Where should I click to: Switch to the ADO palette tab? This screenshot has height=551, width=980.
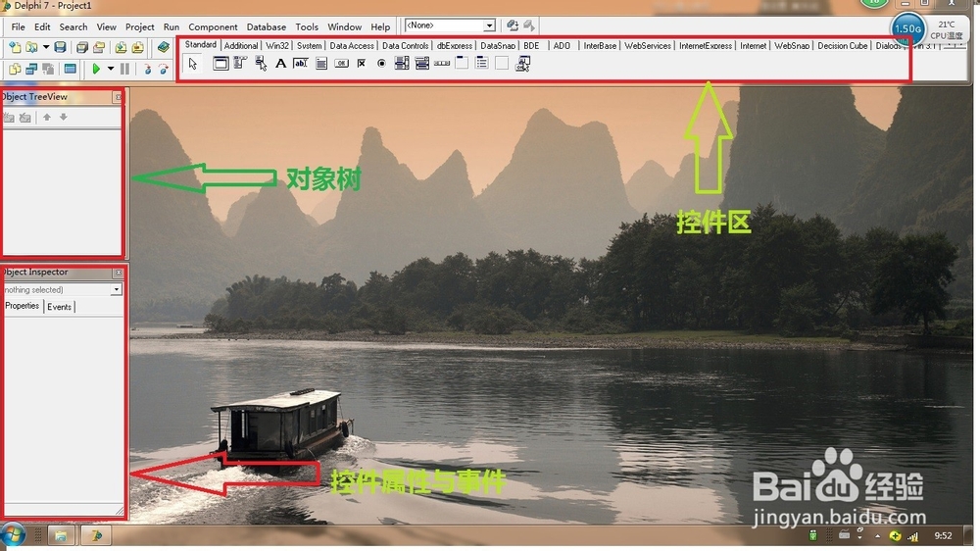(562, 46)
